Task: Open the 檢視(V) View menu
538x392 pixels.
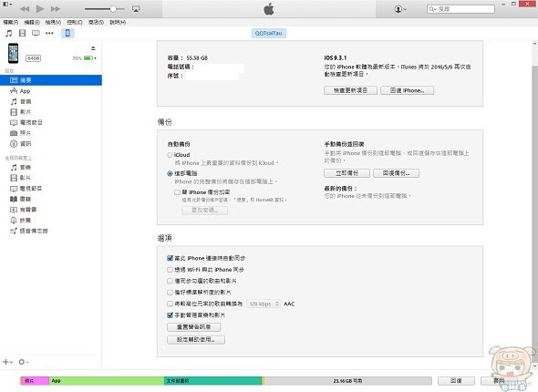Action: click(x=53, y=22)
